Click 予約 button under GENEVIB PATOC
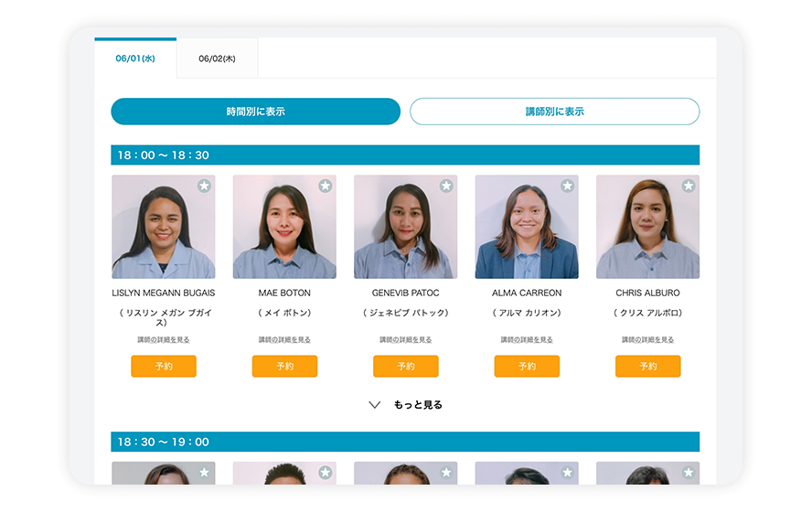The image size is (812, 512). pos(405,367)
